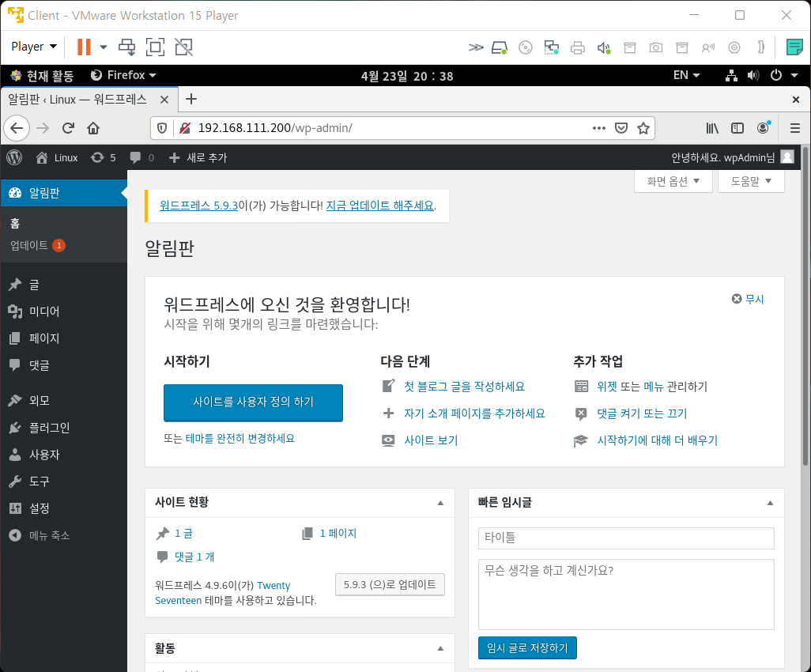Screen dimensions: 811x672
Task: Open a new Firefox tab with plus button
Action: tap(191, 99)
